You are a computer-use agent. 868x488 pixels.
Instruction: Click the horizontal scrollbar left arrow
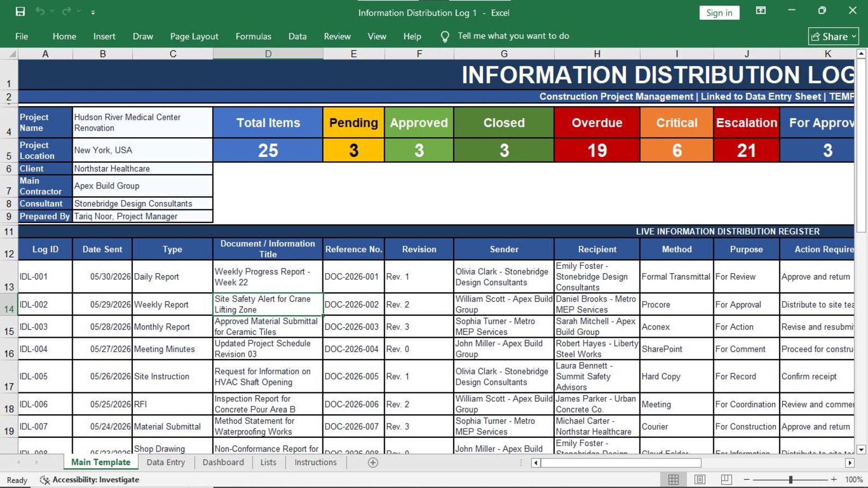(536, 463)
